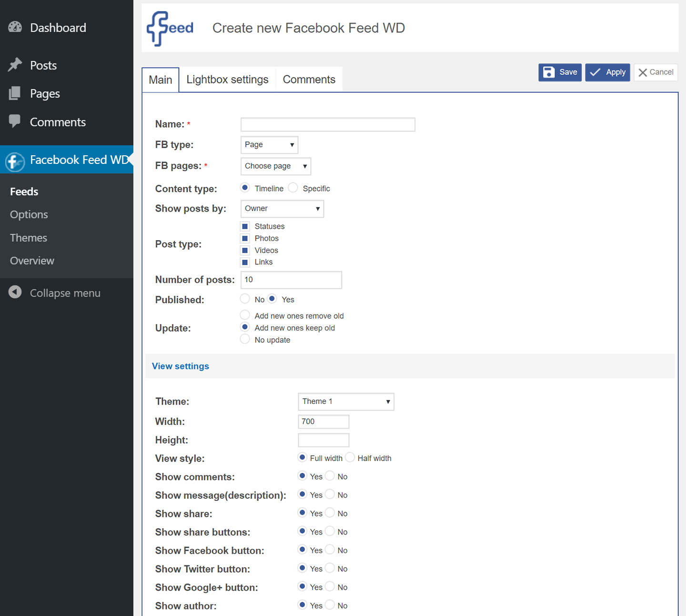Open the Options submenu item
The width and height of the screenshot is (686, 616).
29,214
